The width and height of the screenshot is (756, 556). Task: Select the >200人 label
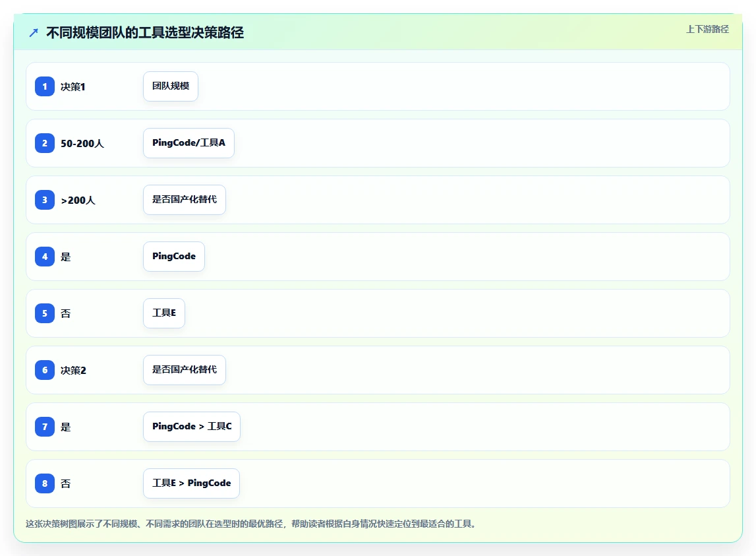tap(78, 201)
